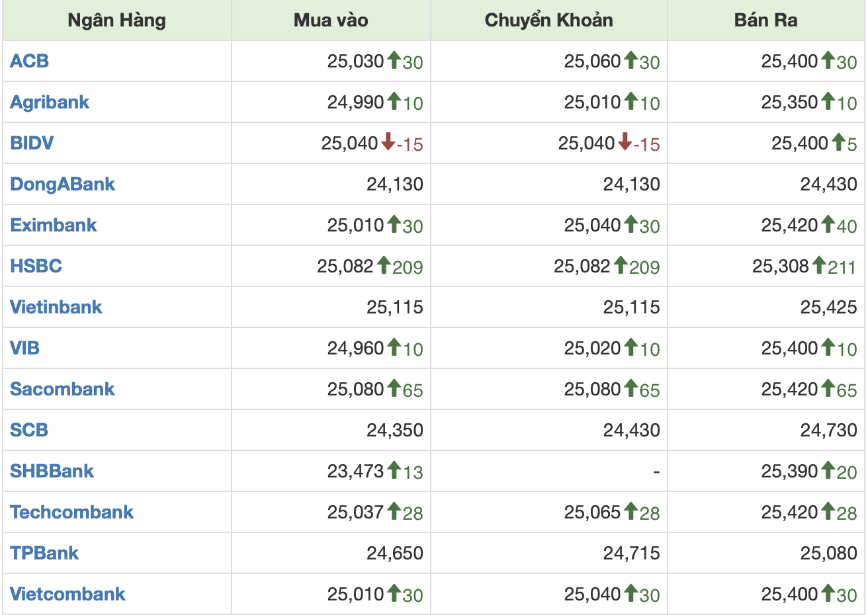Click the up arrow in Sacombank Chuyển Khoản
This screenshot has width=868, height=615.
coord(630,388)
